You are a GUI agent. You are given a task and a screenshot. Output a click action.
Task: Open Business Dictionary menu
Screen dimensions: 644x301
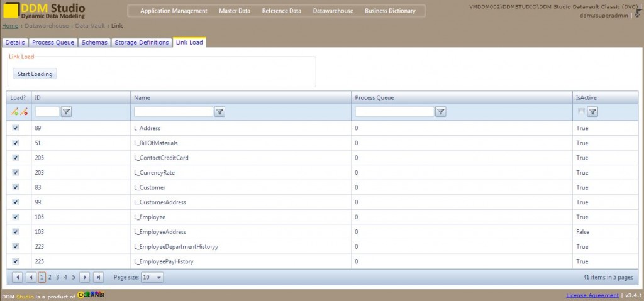[x=390, y=11]
